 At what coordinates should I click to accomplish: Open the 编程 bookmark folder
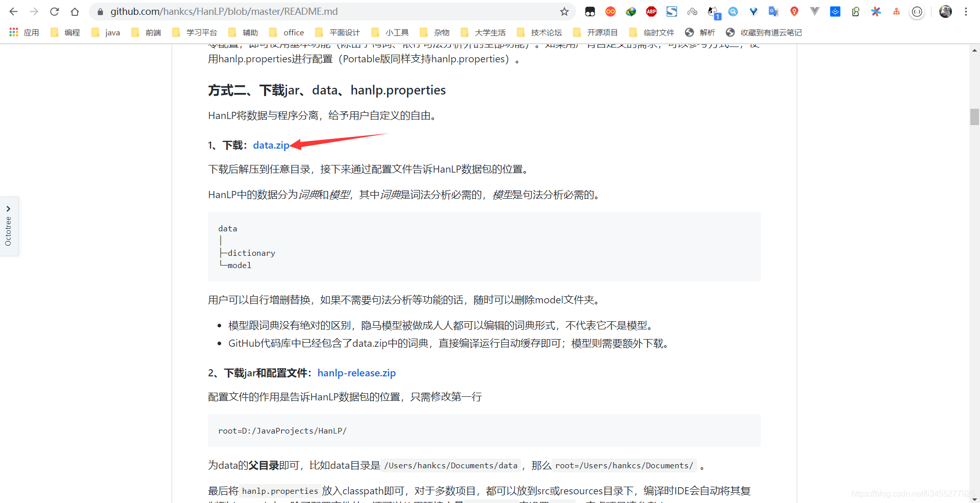pyautogui.click(x=65, y=32)
